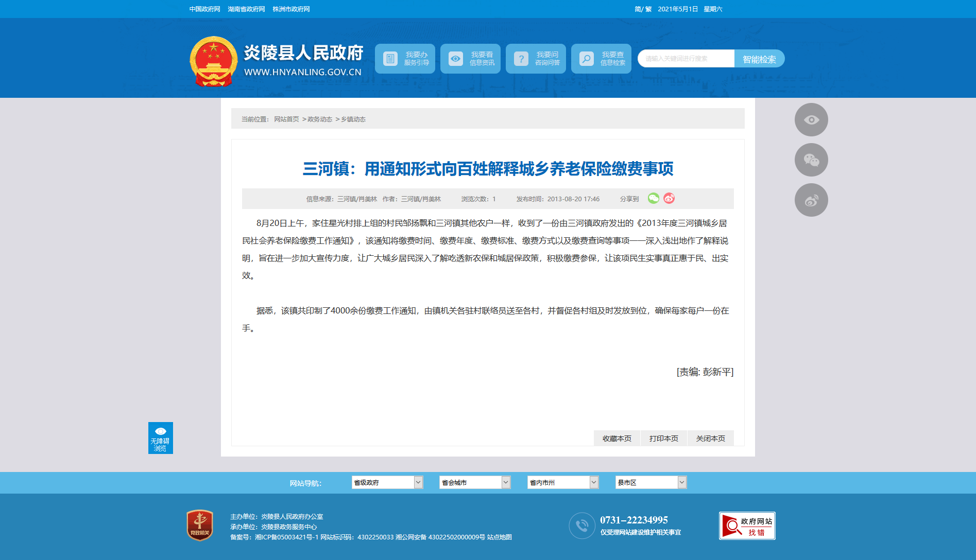Open 我要看 信息资讯 menu item

[x=470, y=59]
